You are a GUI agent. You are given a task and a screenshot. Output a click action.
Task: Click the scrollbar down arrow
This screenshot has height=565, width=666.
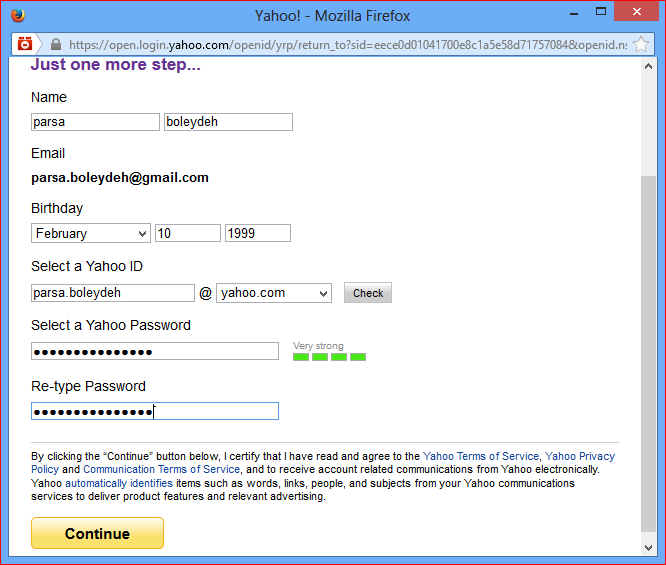coord(648,548)
